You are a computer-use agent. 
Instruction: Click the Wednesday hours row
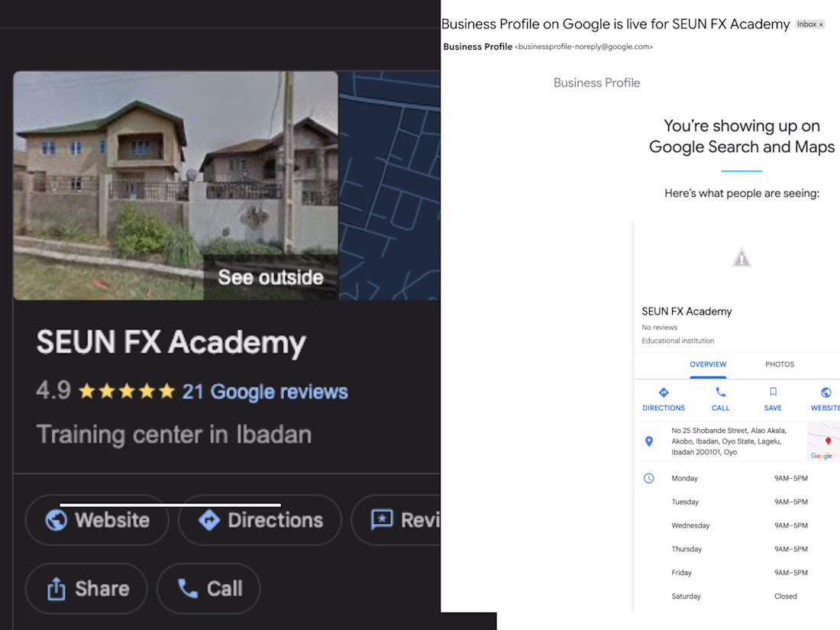pyautogui.click(x=739, y=525)
